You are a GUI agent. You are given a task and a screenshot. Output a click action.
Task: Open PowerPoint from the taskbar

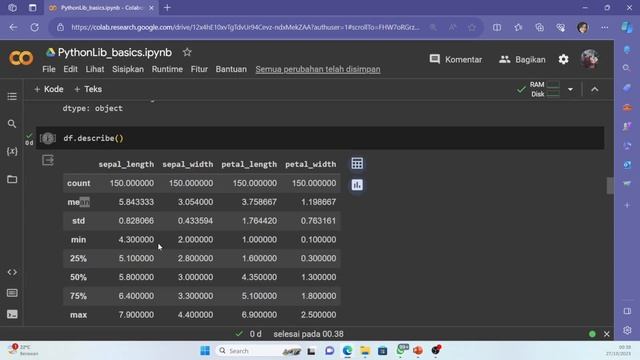[418, 351]
